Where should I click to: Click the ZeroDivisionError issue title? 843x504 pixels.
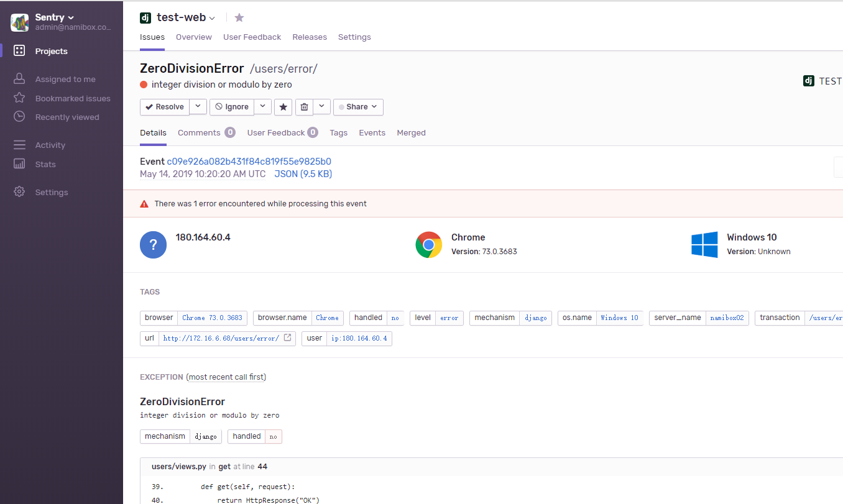(192, 68)
